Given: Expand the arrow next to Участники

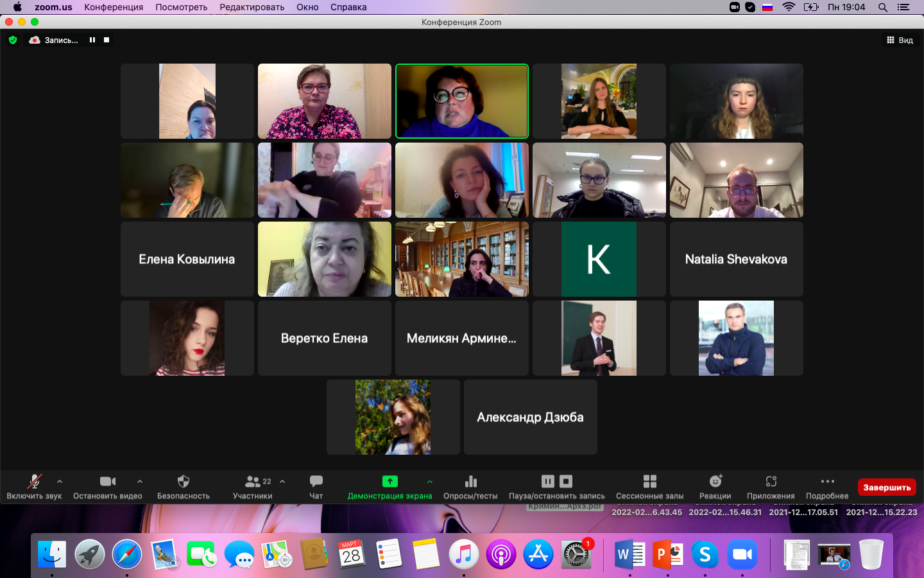Looking at the screenshot, I should click(x=282, y=481).
